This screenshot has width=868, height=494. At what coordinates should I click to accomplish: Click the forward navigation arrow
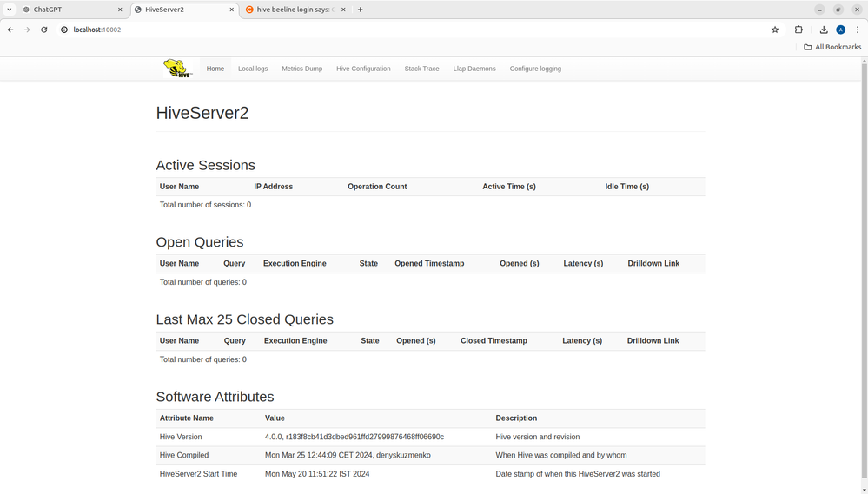click(27, 30)
